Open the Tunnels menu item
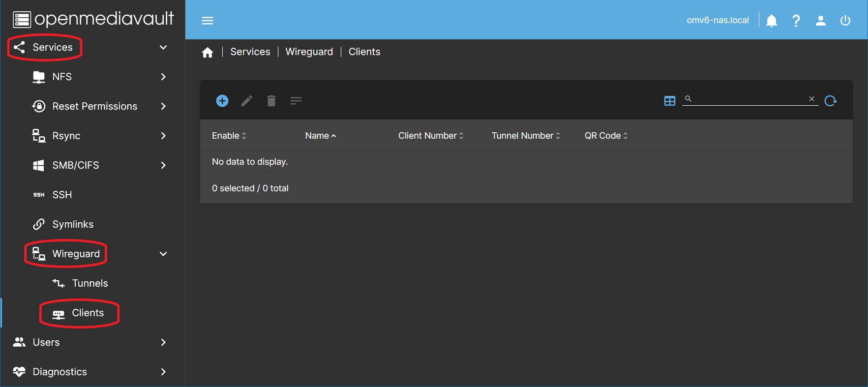 (90, 283)
